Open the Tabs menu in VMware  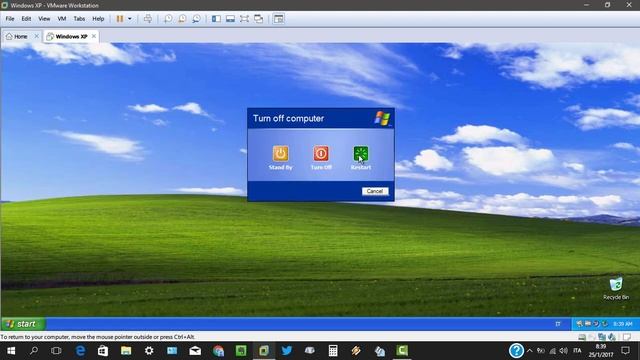(x=79, y=19)
